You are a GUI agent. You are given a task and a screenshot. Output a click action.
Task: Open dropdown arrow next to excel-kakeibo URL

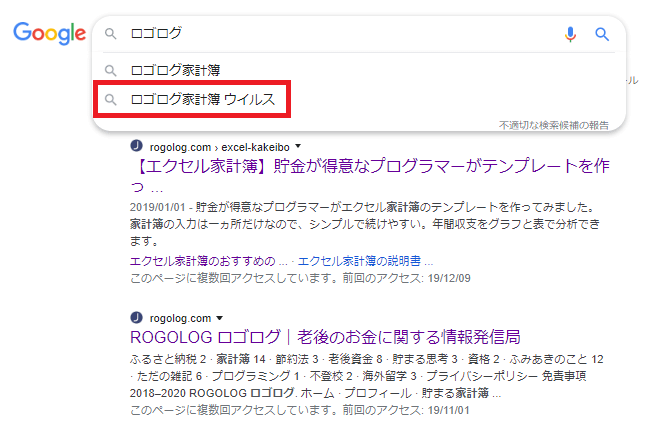[x=298, y=146]
